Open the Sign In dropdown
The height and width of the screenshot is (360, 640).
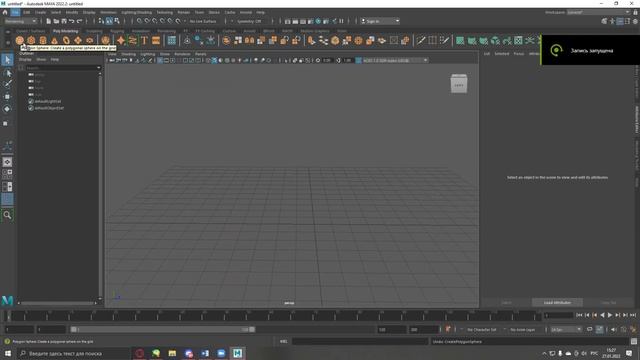(380, 21)
